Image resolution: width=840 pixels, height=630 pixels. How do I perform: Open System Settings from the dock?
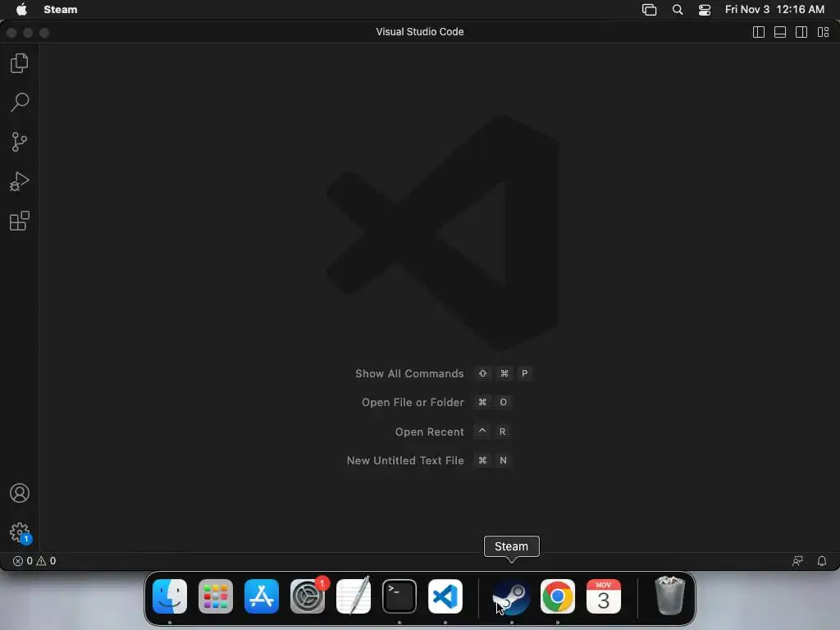[308, 596]
